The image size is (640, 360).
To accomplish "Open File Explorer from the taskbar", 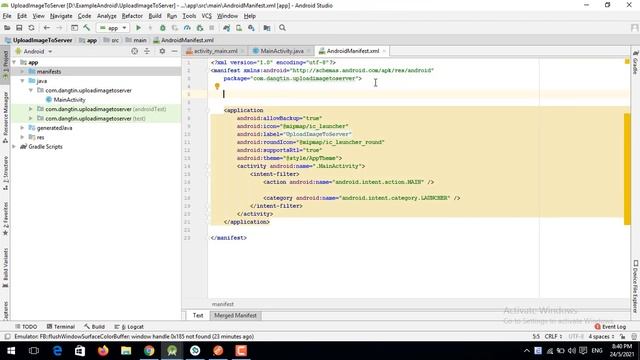I will coord(126,351).
